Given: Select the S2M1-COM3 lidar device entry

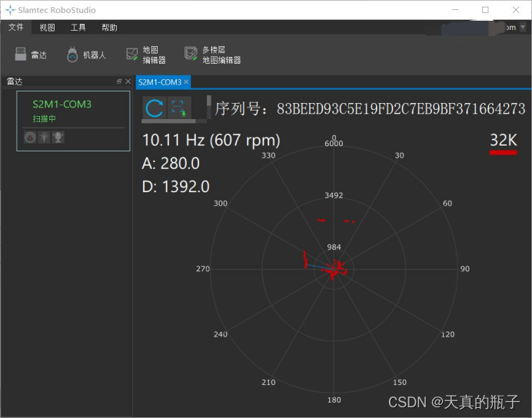Looking at the screenshot, I should (x=73, y=121).
